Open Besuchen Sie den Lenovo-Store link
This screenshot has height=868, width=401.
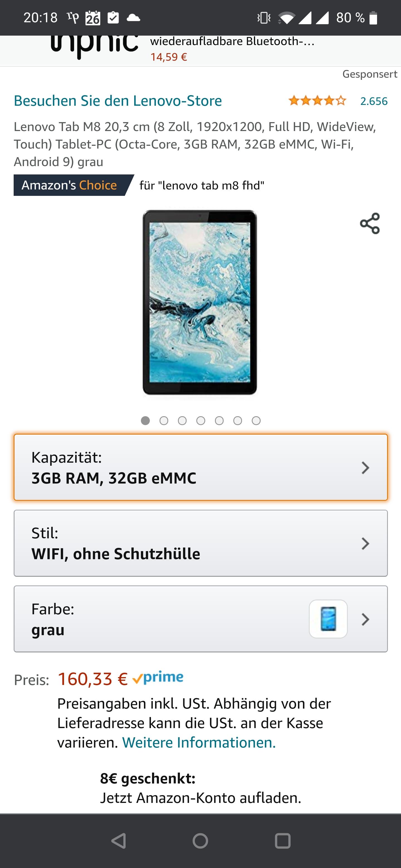click(118, 100)
